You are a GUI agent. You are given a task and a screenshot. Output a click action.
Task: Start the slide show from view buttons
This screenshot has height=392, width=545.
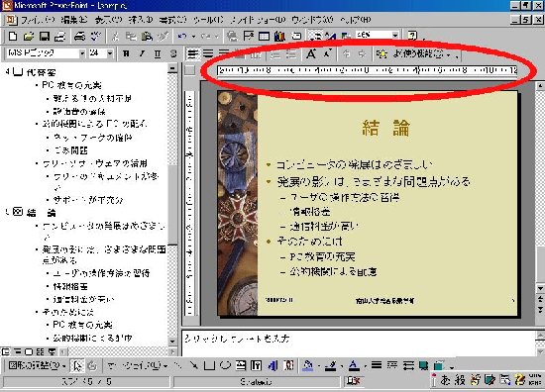52,352
